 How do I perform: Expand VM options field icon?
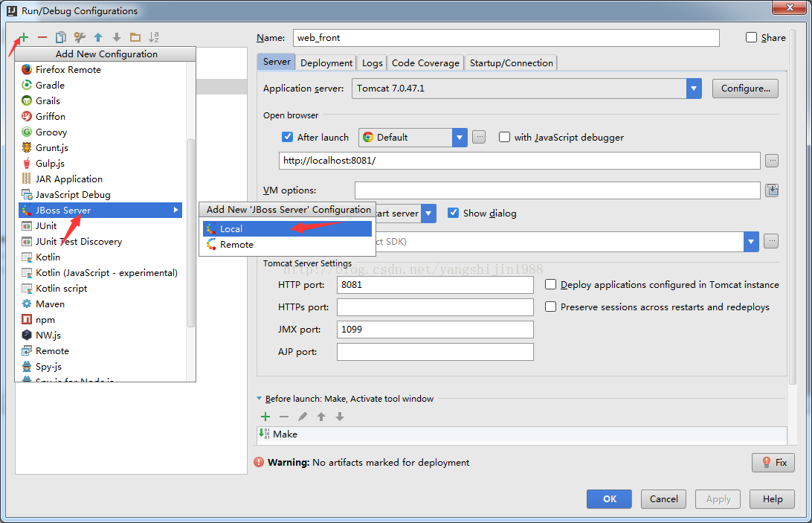pos(772,190)
